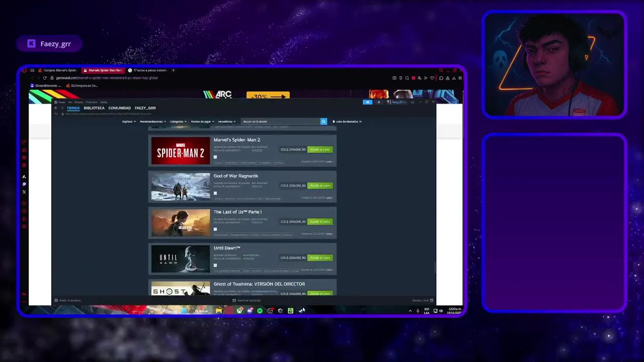The width and height of the screenshot is (644, 362).
Task: Expand the Recomendaciones dropdown
Action: pos(153,121)
